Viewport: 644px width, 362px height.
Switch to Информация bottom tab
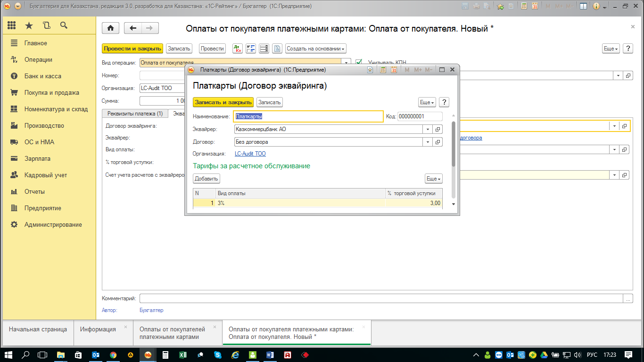click(x=103, y=333)
